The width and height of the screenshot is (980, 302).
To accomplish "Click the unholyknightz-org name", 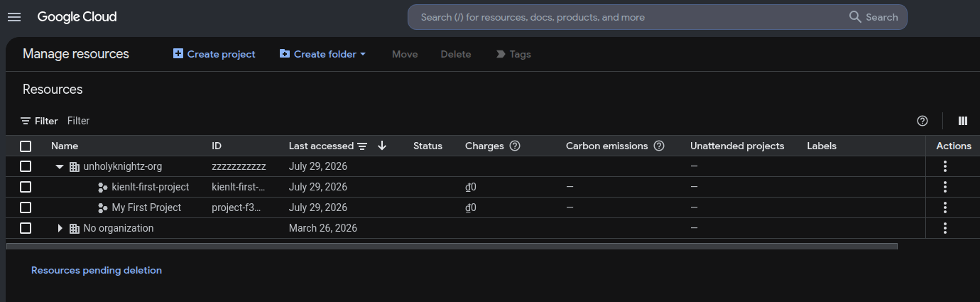I will (x=123, y=166).
